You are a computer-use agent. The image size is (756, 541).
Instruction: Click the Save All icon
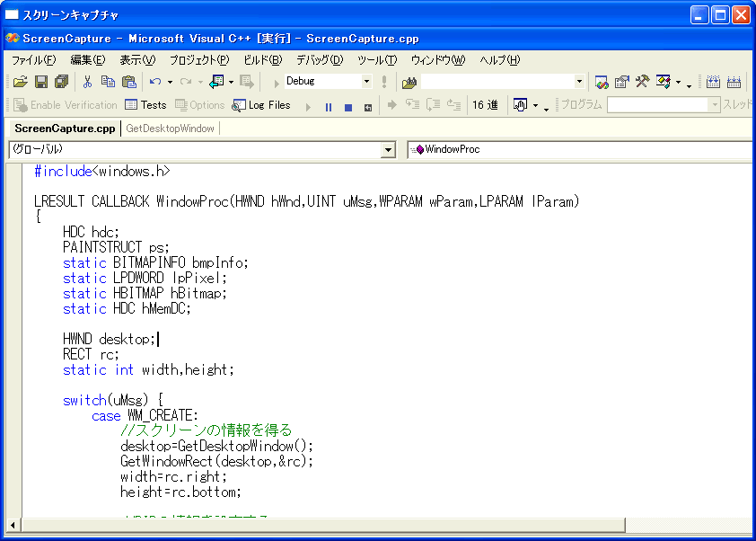coord(61,82)
